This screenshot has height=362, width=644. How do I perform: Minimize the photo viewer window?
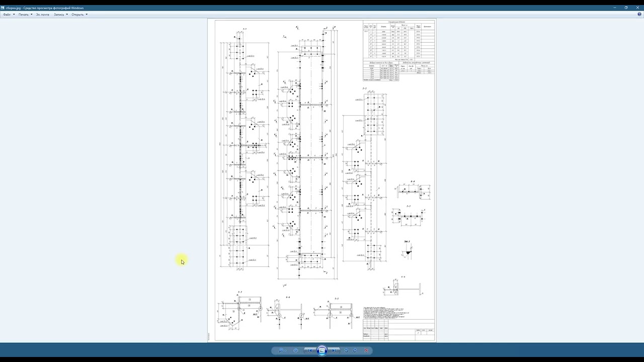tap(615, 8)
